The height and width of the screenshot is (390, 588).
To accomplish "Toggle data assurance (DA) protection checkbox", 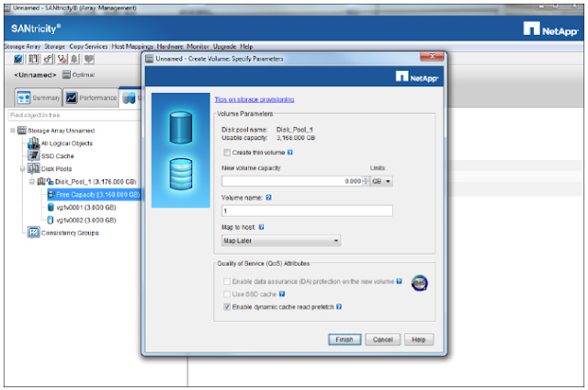I will pos(227,281).
